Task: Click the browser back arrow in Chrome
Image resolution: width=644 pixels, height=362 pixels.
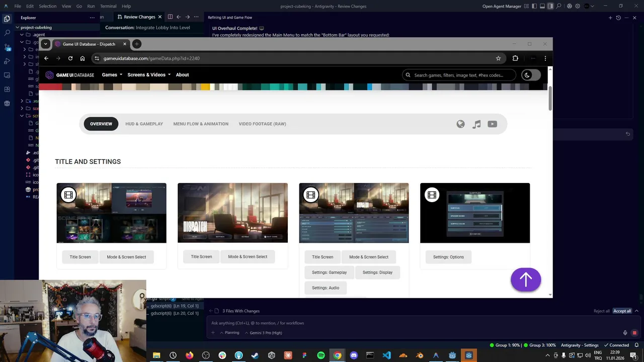Action: (x=46, y=58)
